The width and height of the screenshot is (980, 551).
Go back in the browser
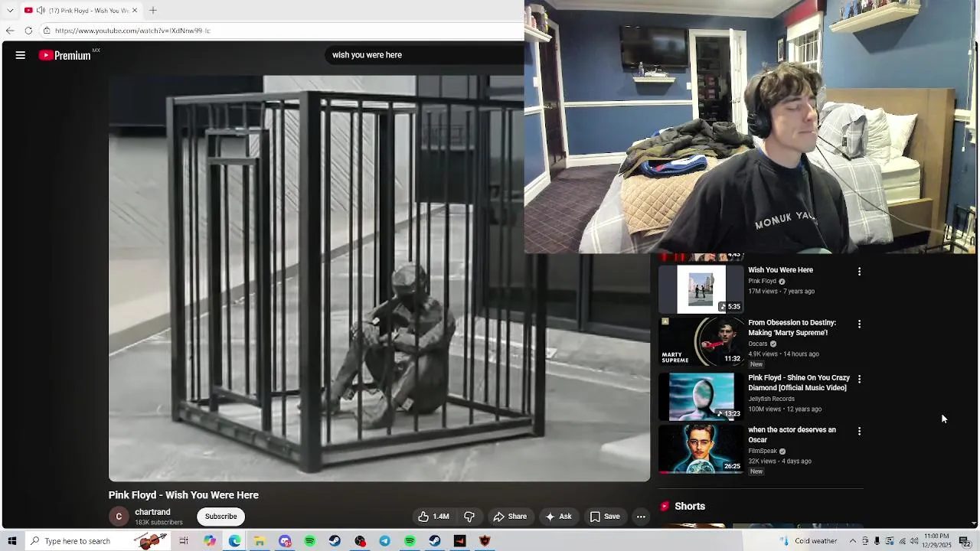[9, 31]
